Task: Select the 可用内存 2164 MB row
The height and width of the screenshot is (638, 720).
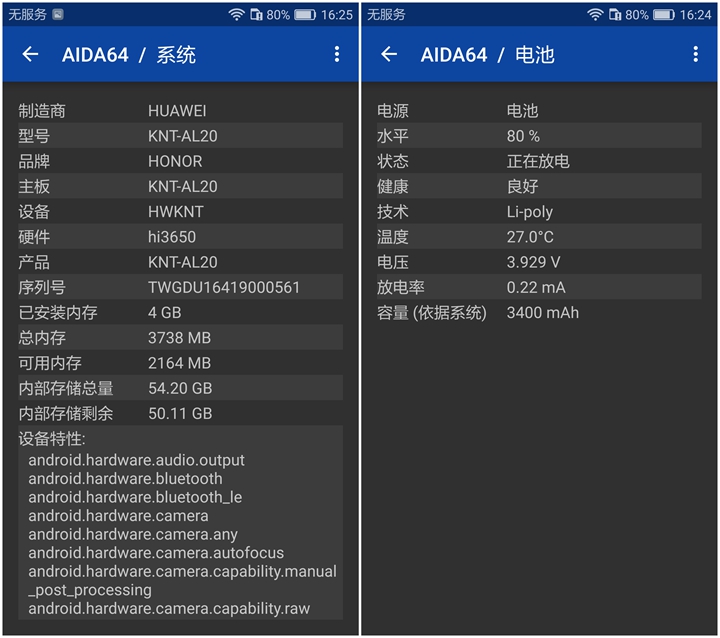Action: tap(180, 363)
